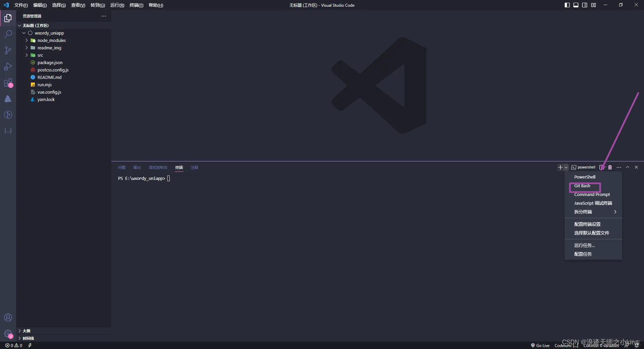Split the terminal using split icon

click(x=602, y=167)
